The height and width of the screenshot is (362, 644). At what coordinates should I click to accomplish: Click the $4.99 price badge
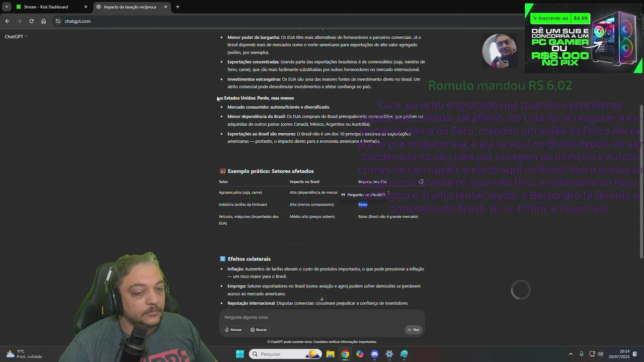580,18
